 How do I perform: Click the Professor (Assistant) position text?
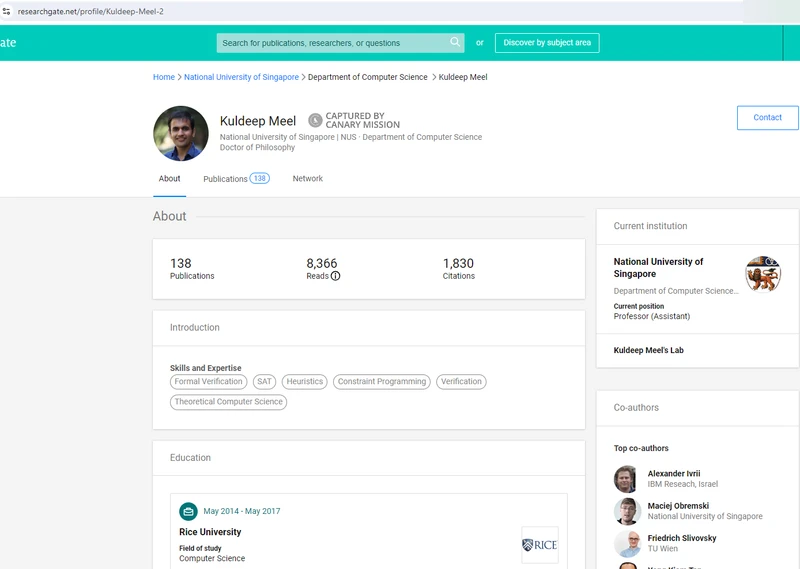(652, 316)
